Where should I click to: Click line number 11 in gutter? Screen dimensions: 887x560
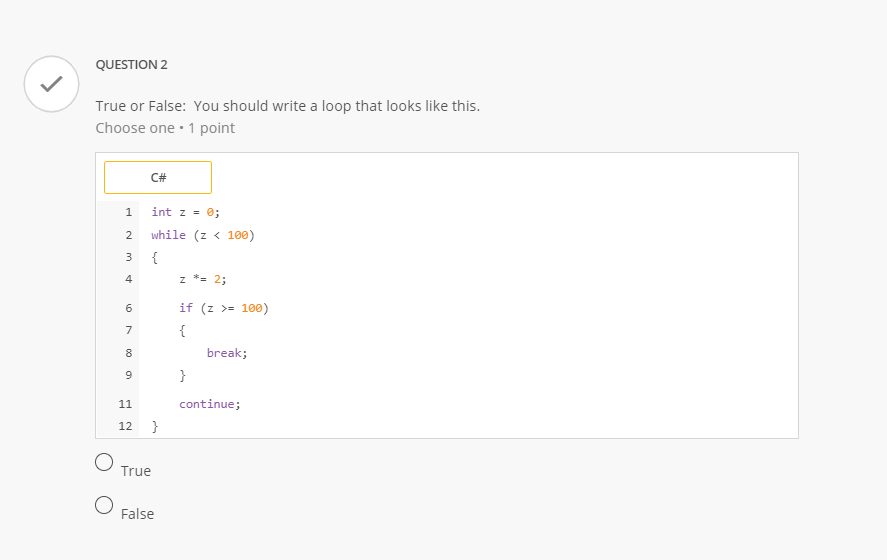[125, 404]
